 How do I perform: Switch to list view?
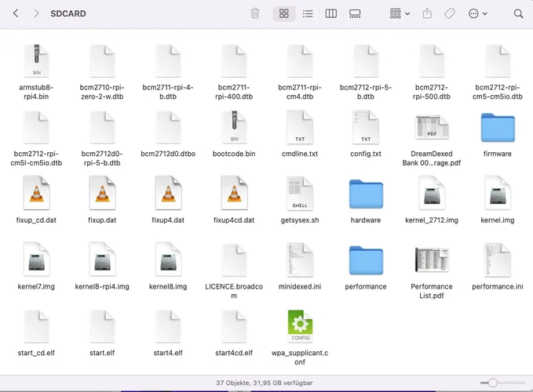pyautogui.click(x=308, y=13)
